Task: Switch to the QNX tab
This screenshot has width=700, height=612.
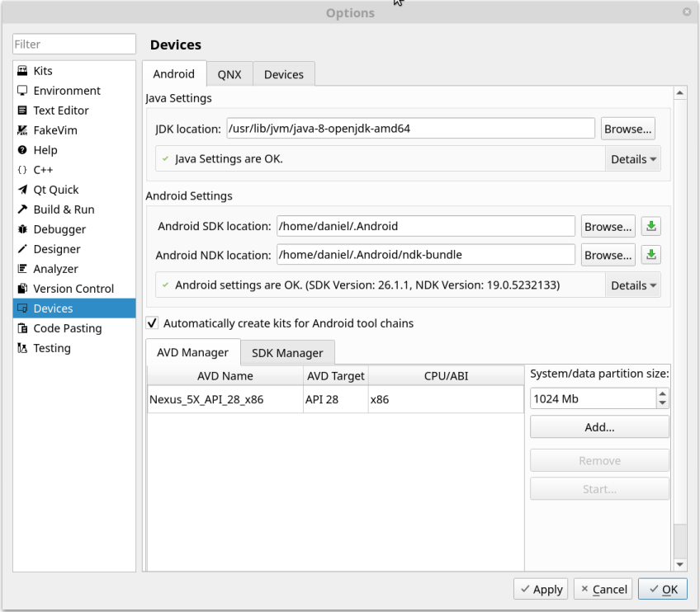Action: pyautogui.click(x=229, y=74)
